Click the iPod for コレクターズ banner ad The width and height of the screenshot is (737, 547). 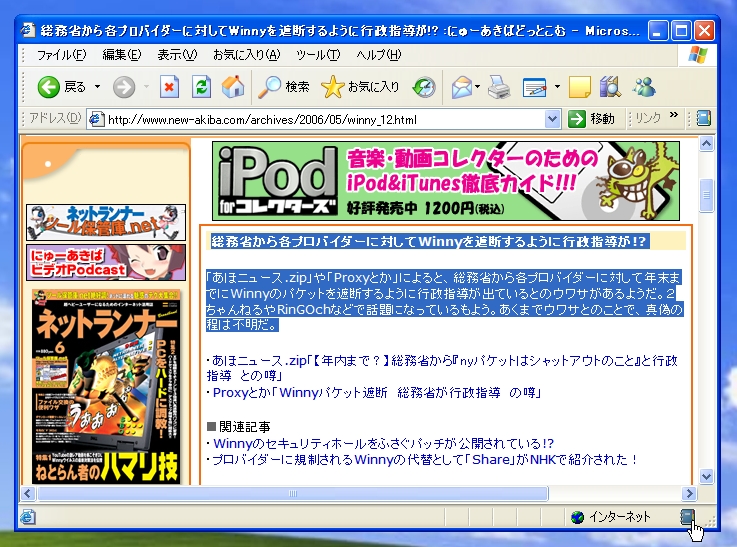446,181
